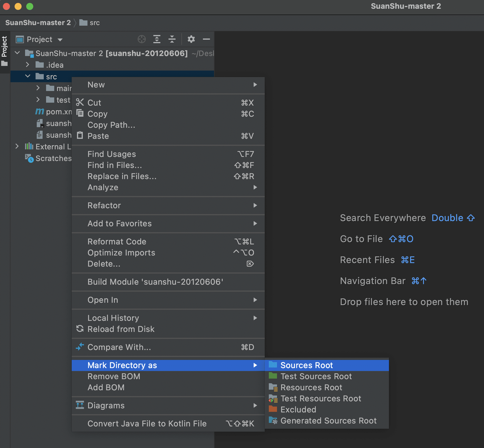Open the Local History submenu
Viewport: 484px width, 448px height.
(168, 318)
